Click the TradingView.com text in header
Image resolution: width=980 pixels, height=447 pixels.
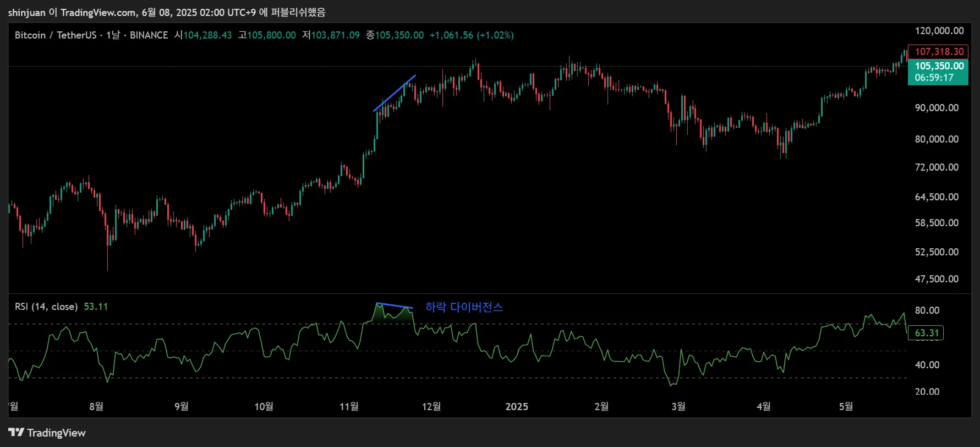point(98,12)
